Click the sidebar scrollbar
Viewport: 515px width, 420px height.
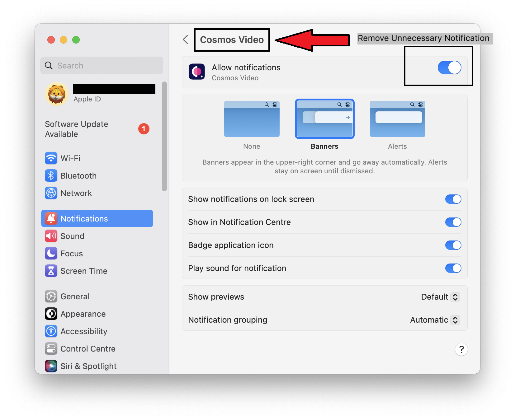coord(164,136)
